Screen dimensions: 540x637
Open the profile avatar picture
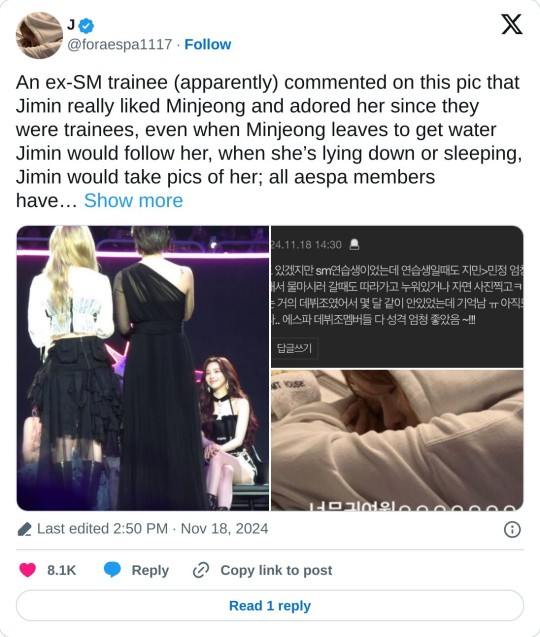[39, 35]
